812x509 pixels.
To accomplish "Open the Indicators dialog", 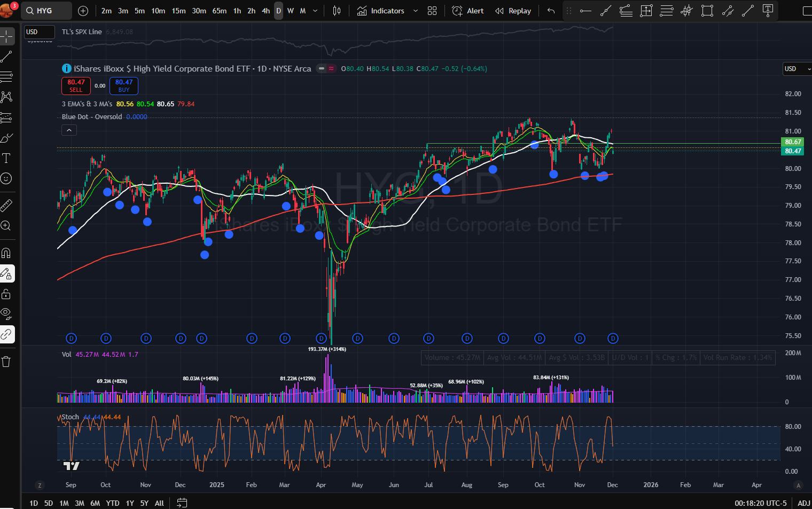I will tap(381, 11).
